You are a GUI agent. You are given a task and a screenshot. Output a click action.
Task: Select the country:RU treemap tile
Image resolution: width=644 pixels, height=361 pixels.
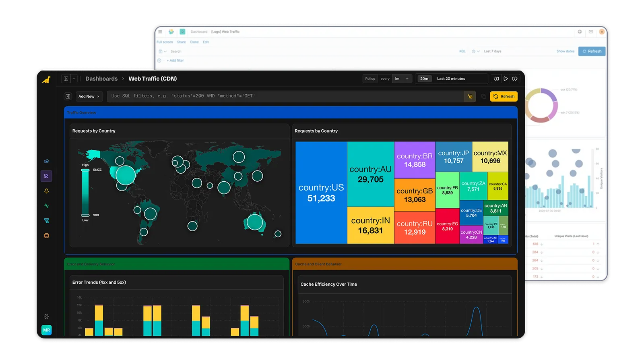click(415, 228)
